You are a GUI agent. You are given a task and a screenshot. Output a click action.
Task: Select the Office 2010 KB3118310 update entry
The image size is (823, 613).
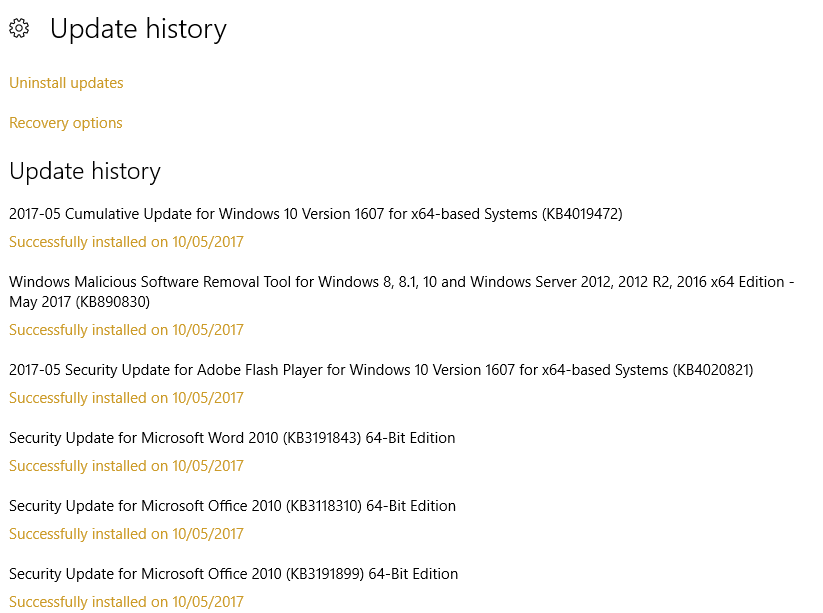tap(233, 506)
